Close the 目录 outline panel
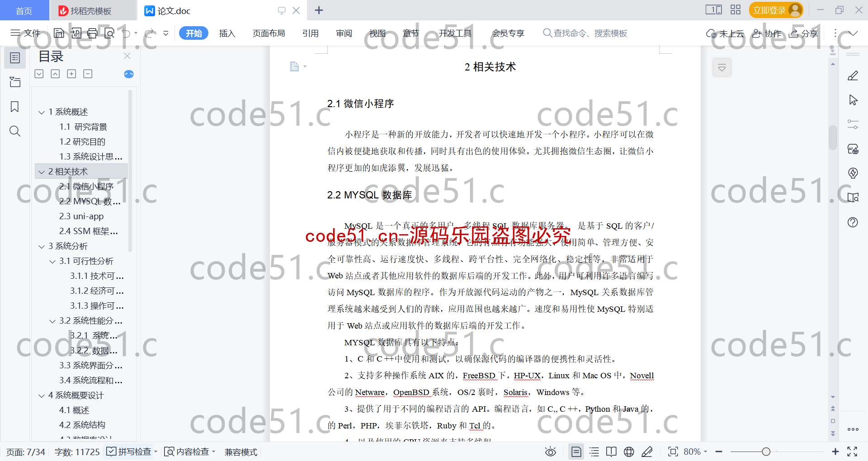The width and height of the screenshot is (868, 461). 127,56
